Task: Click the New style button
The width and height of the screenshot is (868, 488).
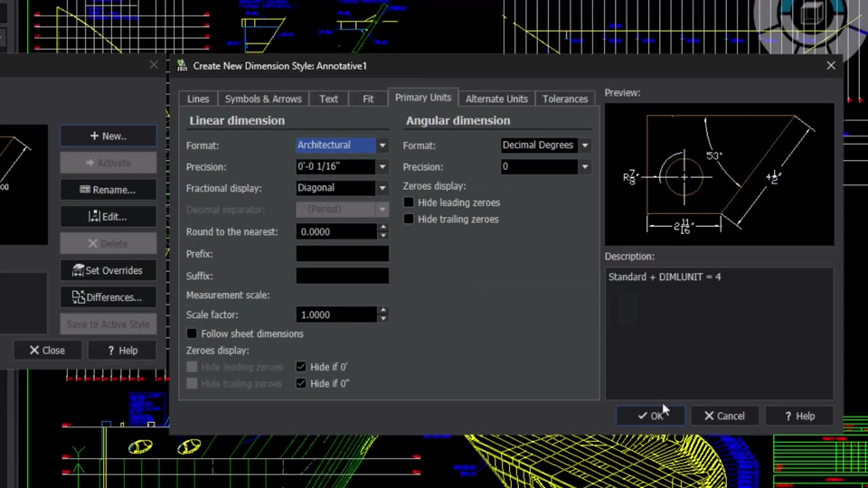Action: tap(108, 136)
